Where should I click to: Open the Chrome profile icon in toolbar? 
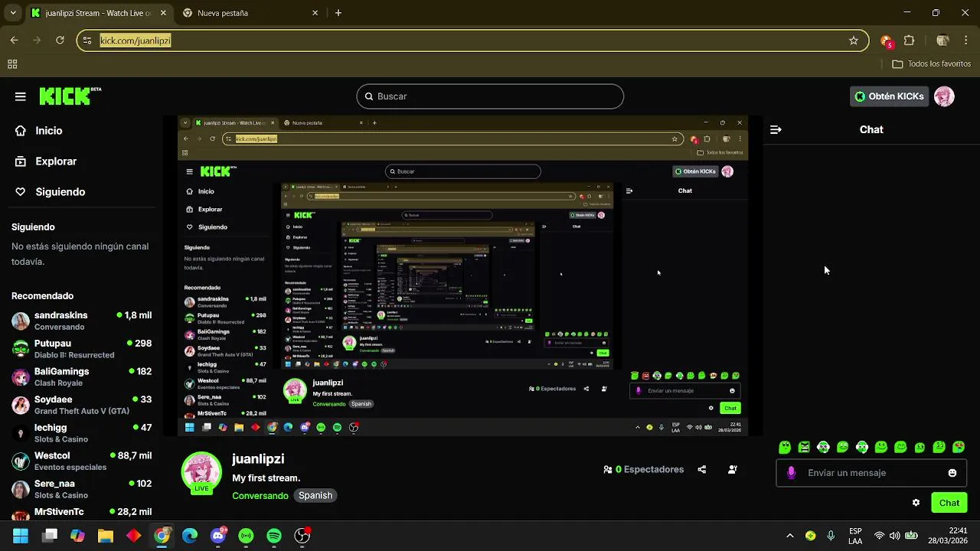point(943,41)
